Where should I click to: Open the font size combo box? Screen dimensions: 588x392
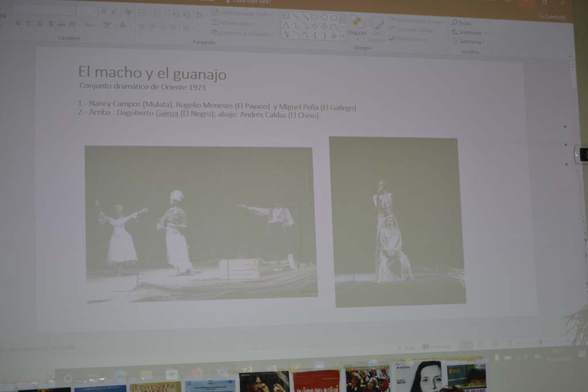click(87, 11)
